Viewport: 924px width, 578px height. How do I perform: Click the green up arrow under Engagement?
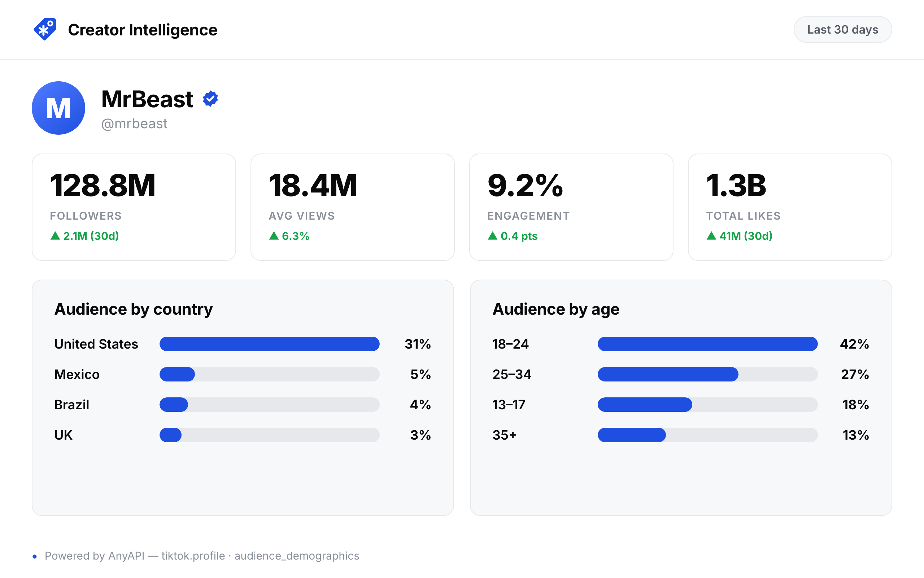pos(493,236)
